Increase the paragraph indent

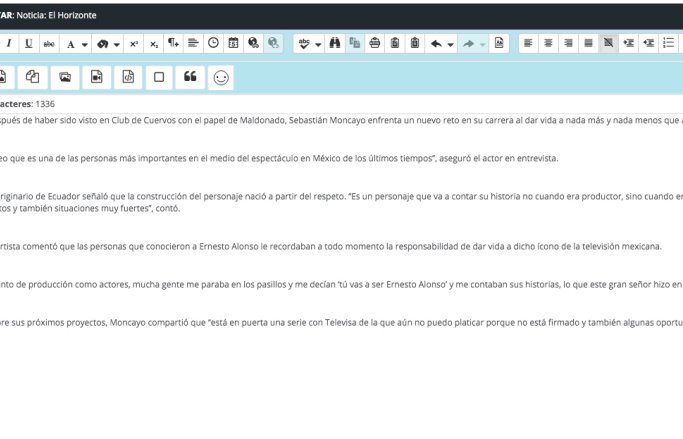click(x=629, y=43)
